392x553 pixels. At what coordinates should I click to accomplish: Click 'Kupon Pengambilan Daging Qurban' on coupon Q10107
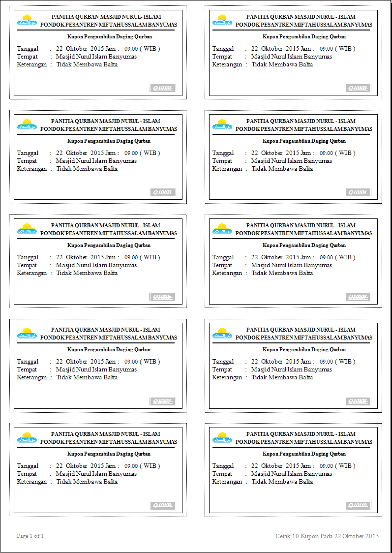click(109, 350)
